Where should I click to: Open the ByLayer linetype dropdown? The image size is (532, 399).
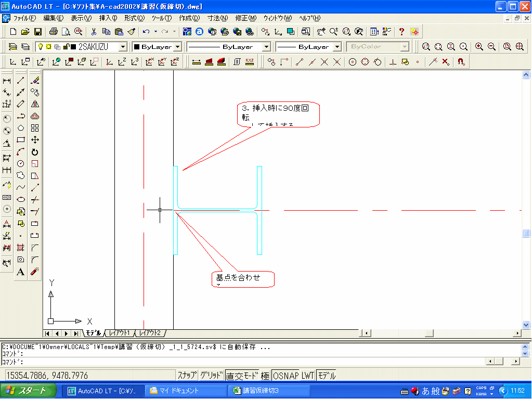[x=267, y=47]
